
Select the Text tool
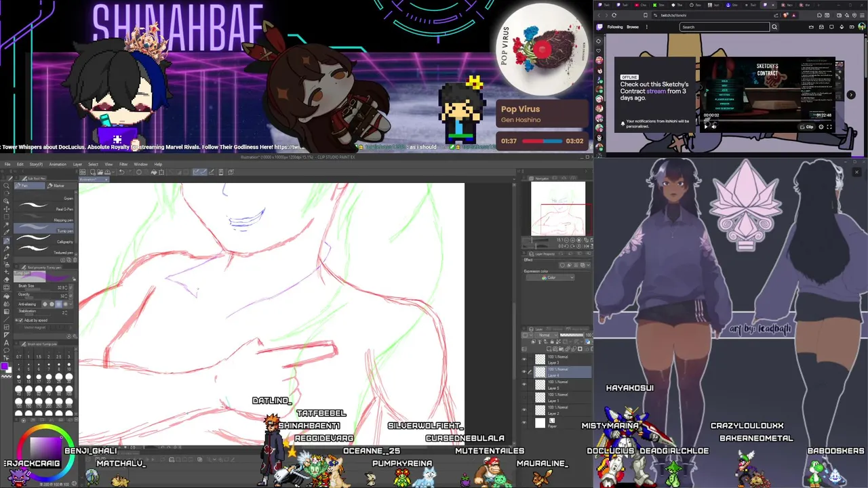pyautogui.click(x=6, y=342)
